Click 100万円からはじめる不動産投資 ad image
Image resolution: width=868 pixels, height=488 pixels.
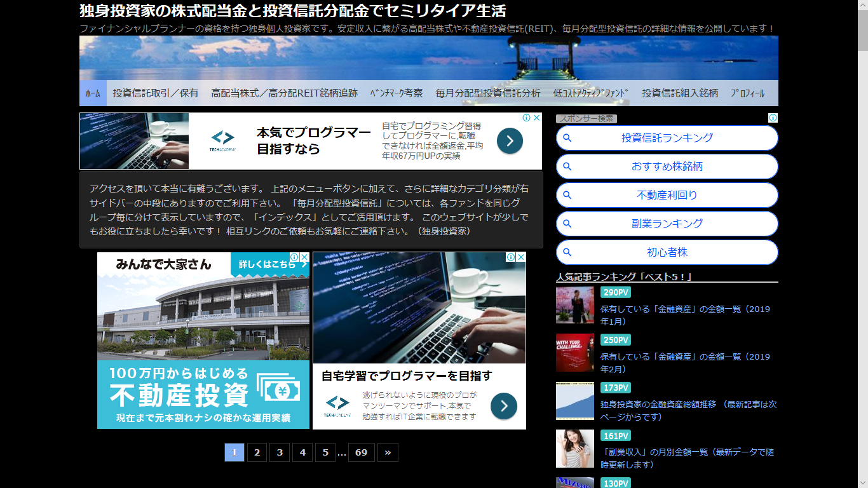click(x=203, y=341)
